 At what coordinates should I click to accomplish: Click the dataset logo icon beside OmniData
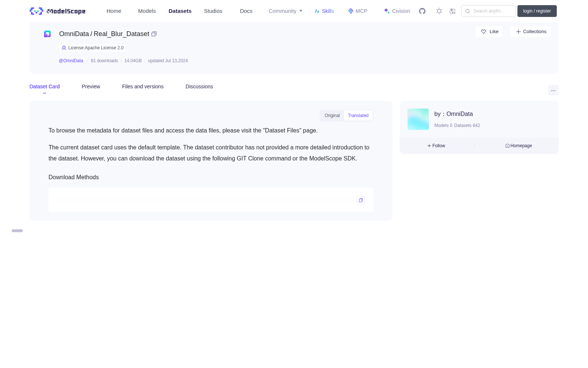point(47,34)
